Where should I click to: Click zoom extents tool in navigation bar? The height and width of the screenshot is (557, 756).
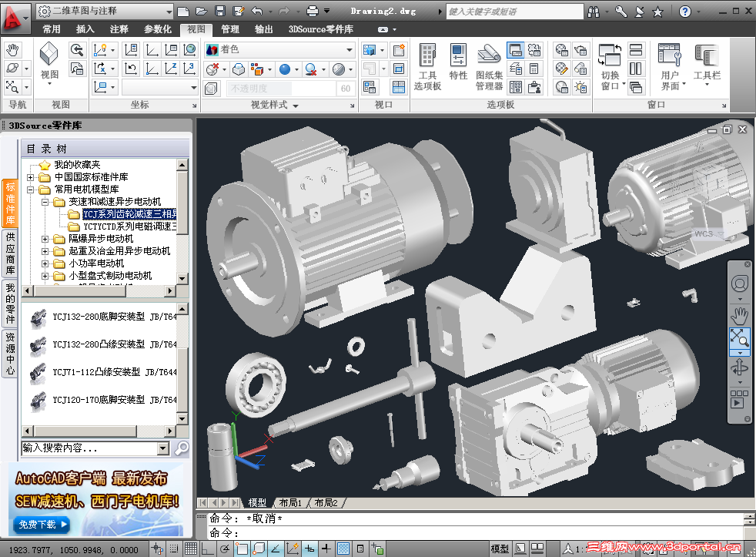pyautogui.click(x=739, y=337)
